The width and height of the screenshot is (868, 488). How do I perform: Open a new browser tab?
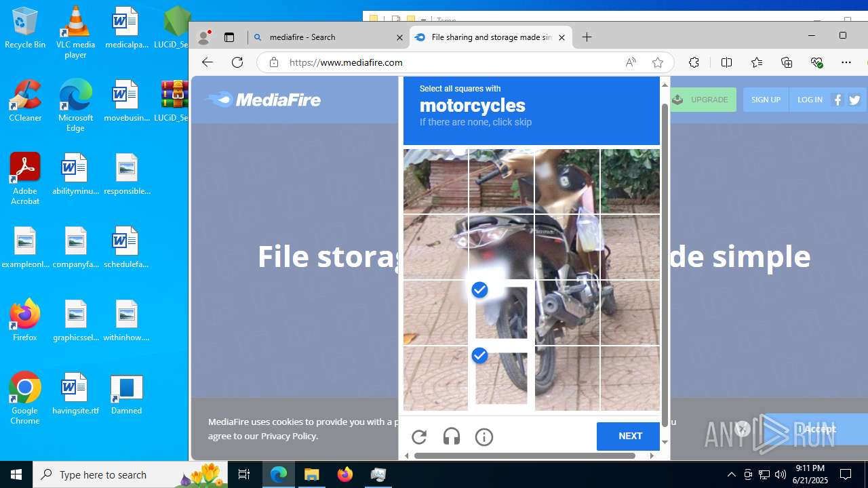(587, 37)
